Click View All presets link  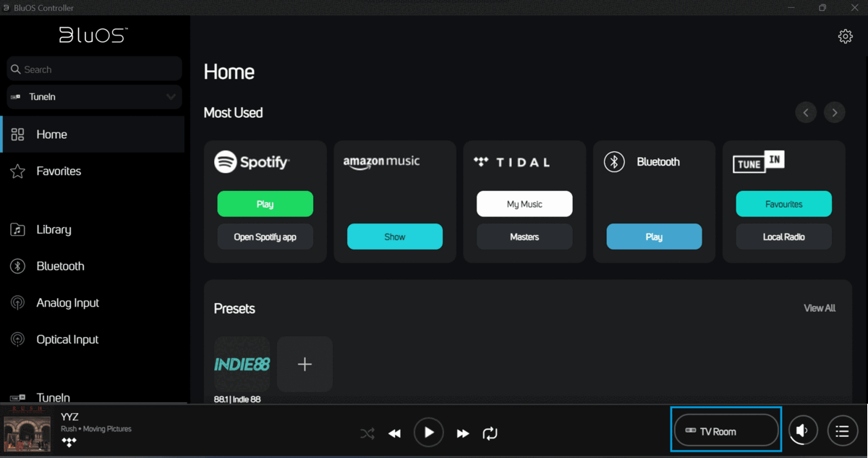pos(820,308)
